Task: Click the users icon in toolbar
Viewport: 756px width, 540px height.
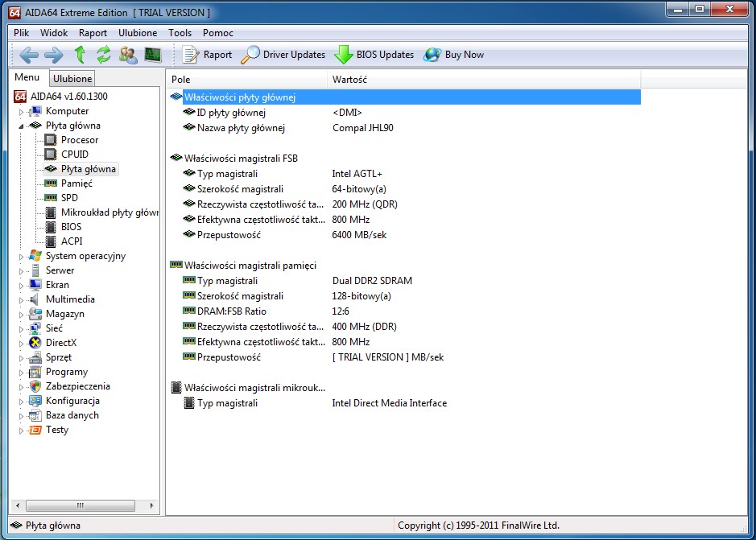Action: 128,55
